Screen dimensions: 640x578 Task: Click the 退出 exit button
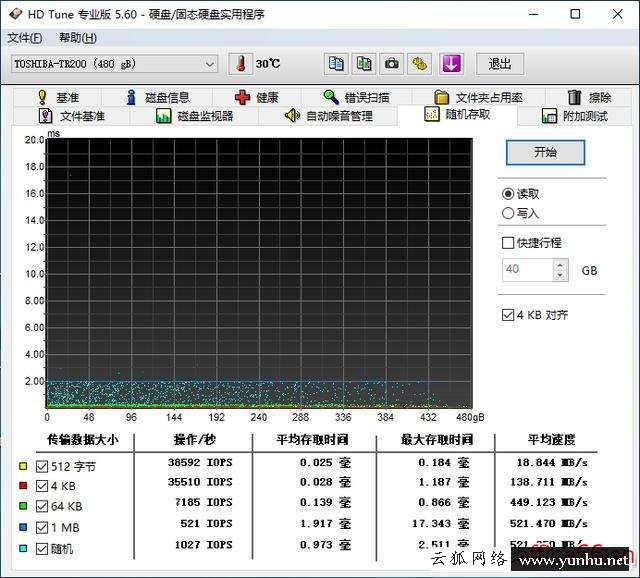tap(500, 64)
